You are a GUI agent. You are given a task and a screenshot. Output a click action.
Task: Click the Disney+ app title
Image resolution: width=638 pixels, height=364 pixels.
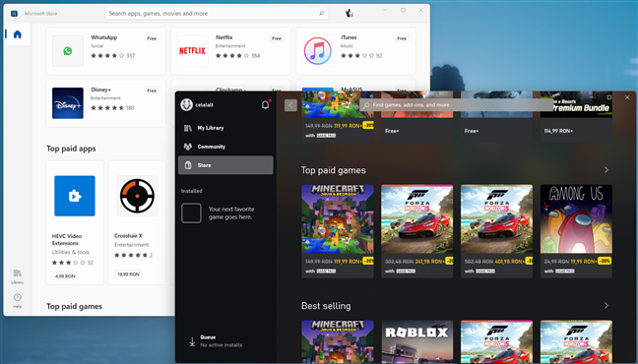[x=100, y=90]
